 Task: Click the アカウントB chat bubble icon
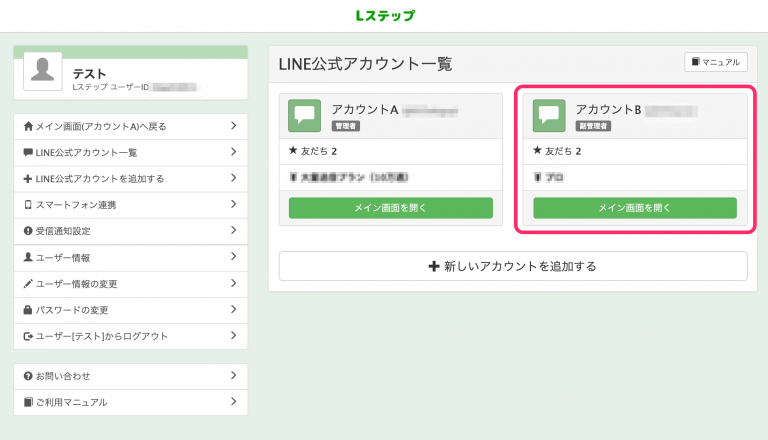(x=549, y=116)
